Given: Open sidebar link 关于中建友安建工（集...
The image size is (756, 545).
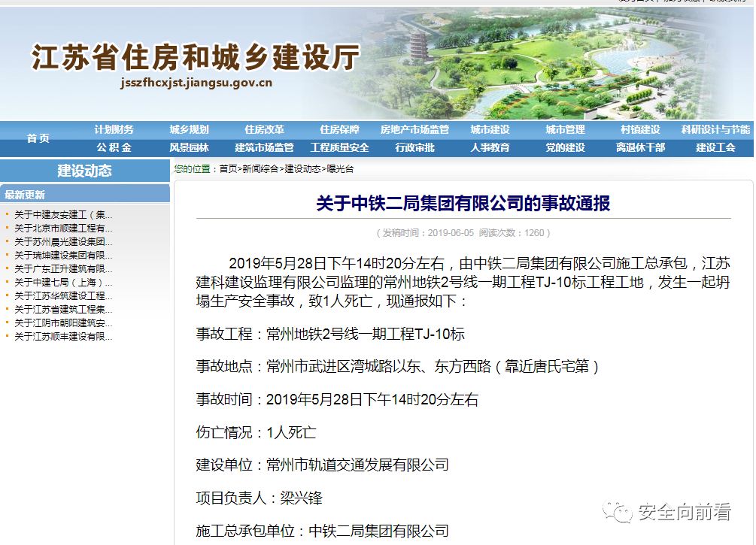Looking at the screenshot, I should pyautogui.click(x=63, y=215).
